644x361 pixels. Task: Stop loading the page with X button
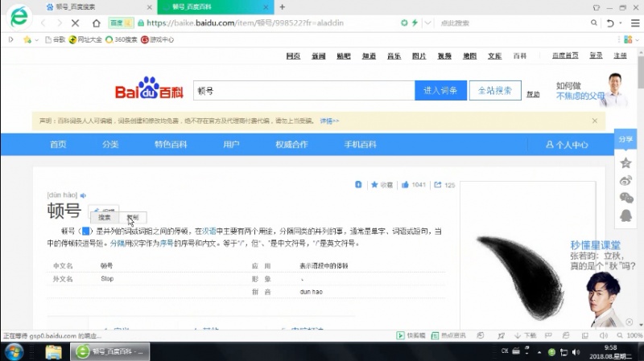tap(75, 23)
